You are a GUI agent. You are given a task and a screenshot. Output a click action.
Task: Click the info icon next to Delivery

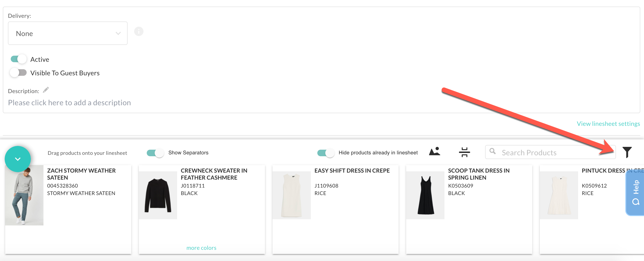pos(139,32)
